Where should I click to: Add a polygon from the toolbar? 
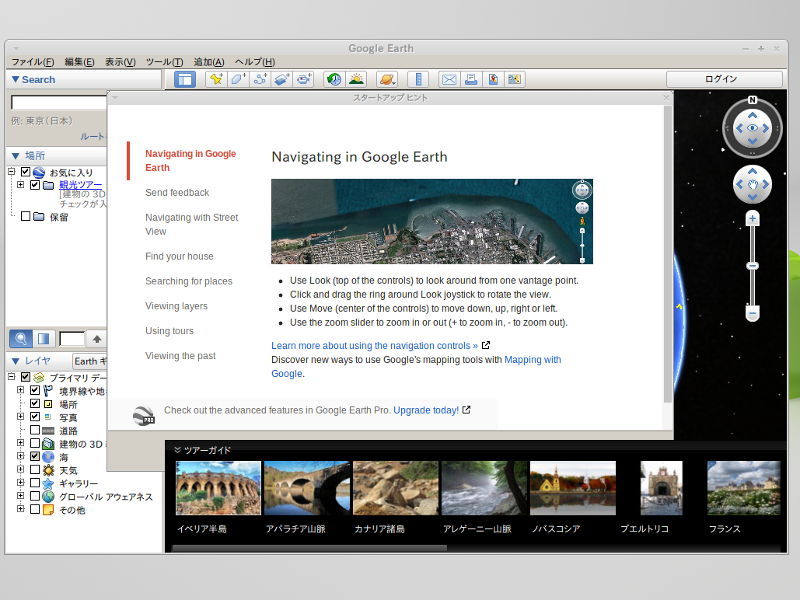pyautogui.click(x=238, y=79)
